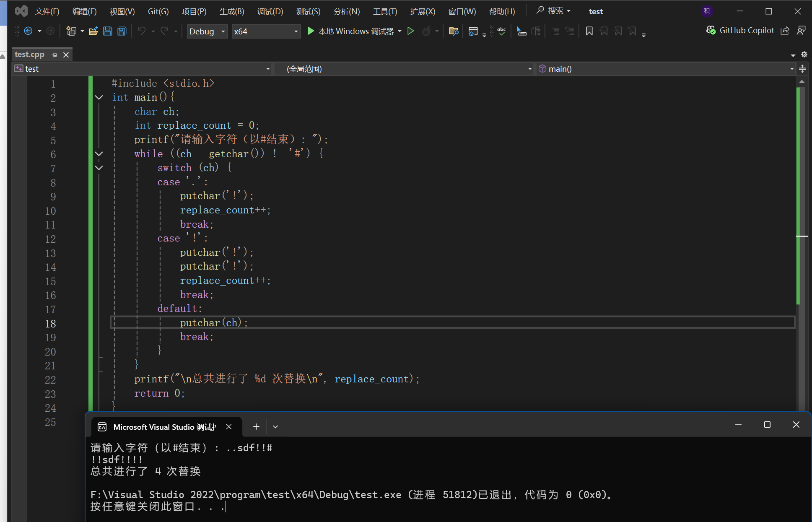812x522 pixels.
Task: Pin the test.cpp tab
Action: tap(54, 55)
